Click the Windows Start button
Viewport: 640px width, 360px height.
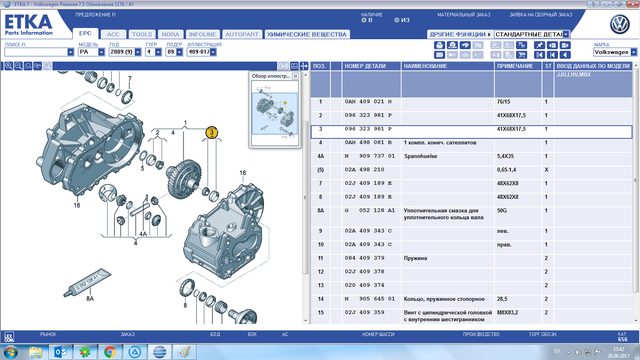[x=11, y=352]
